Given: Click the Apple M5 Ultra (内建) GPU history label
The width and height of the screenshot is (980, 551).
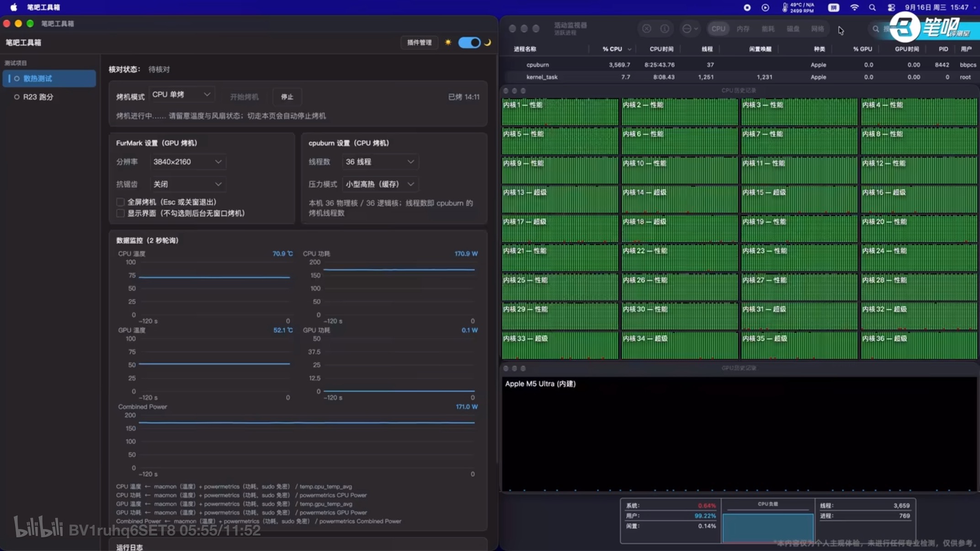Looking at the screenshot, I should tap(540, 384).
